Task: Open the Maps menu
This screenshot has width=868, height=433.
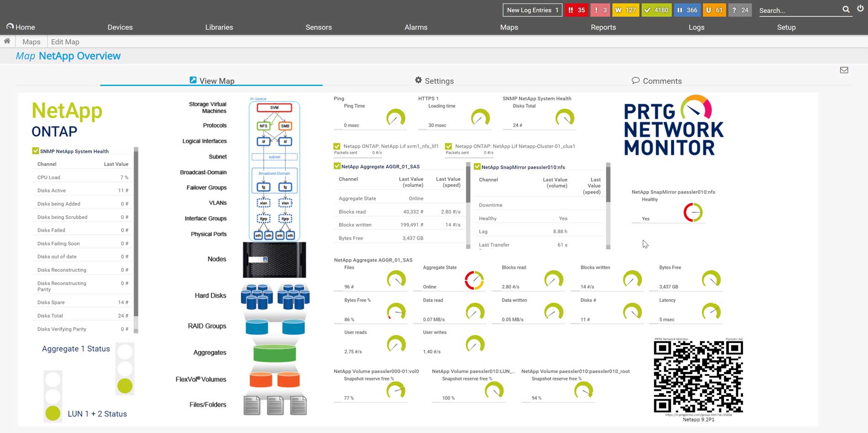Action: 509,27
